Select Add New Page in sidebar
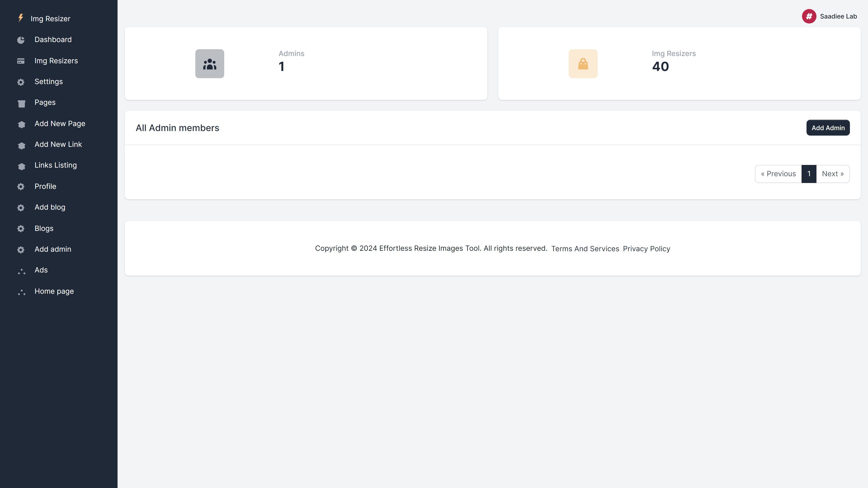 click(x=60, y=124)
